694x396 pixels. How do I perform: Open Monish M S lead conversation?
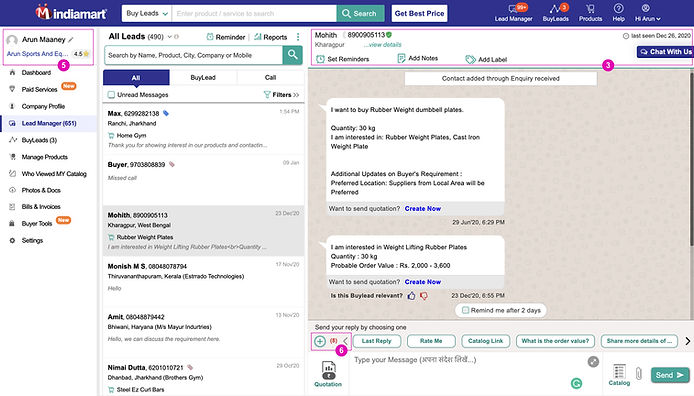coord(204,281)
